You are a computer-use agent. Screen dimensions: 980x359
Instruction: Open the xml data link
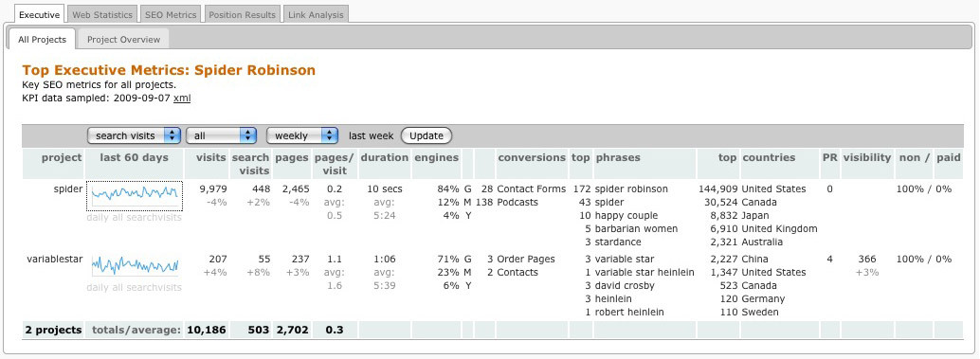click(182, 98)
